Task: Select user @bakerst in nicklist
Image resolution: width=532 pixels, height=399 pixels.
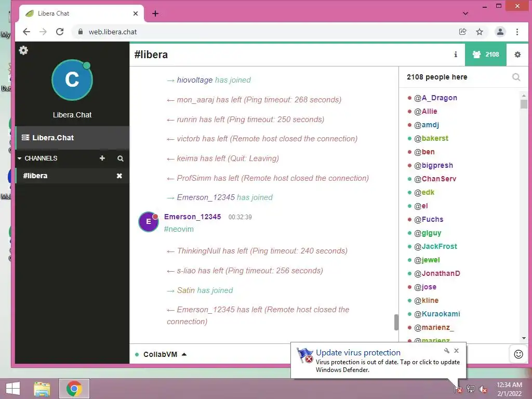Action: click(431, 138)
